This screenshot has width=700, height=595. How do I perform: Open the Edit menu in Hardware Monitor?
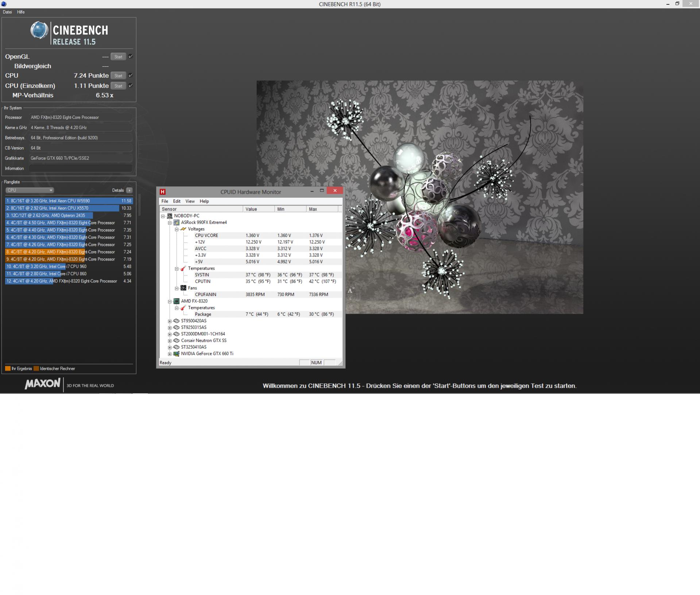point(177,201)
